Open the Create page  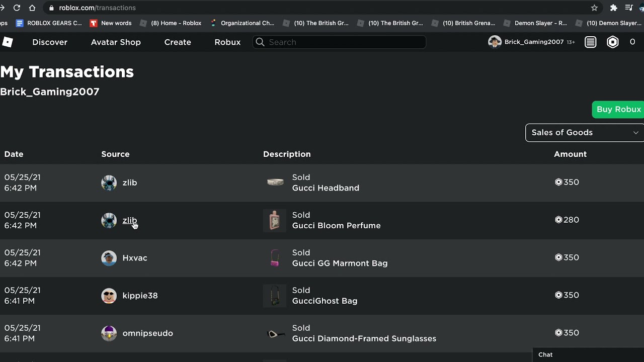tap(178, 42)
